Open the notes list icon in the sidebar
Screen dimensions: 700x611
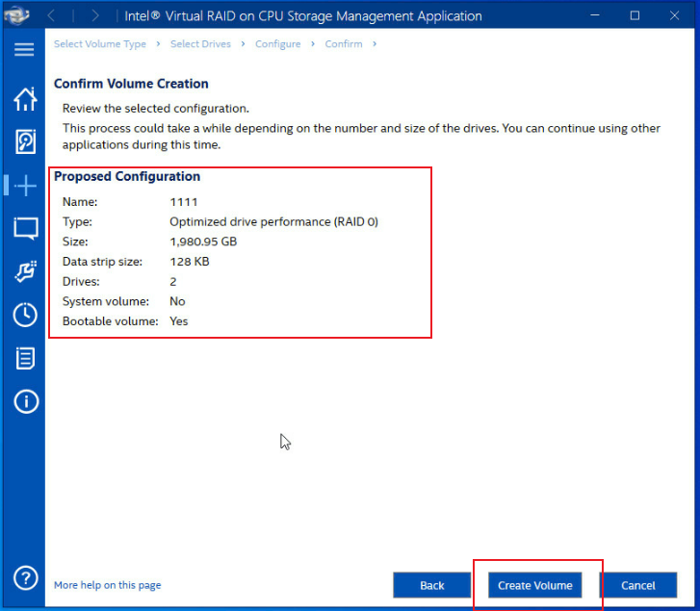point(25,358)
